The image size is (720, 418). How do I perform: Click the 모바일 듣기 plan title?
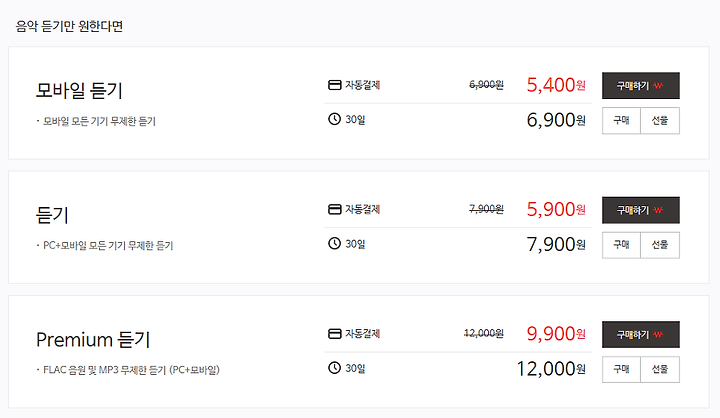[x=79, y=90]
